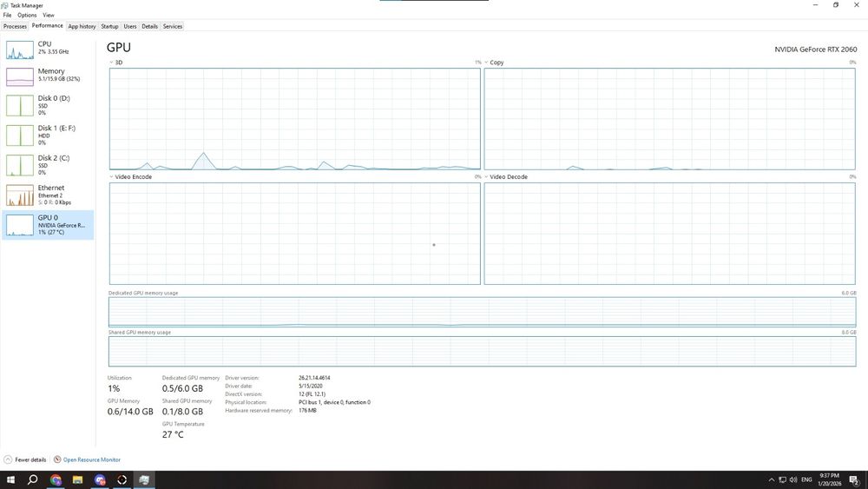Click the volume speaker tray icon
868x489 pixels.
click(793, 479)
